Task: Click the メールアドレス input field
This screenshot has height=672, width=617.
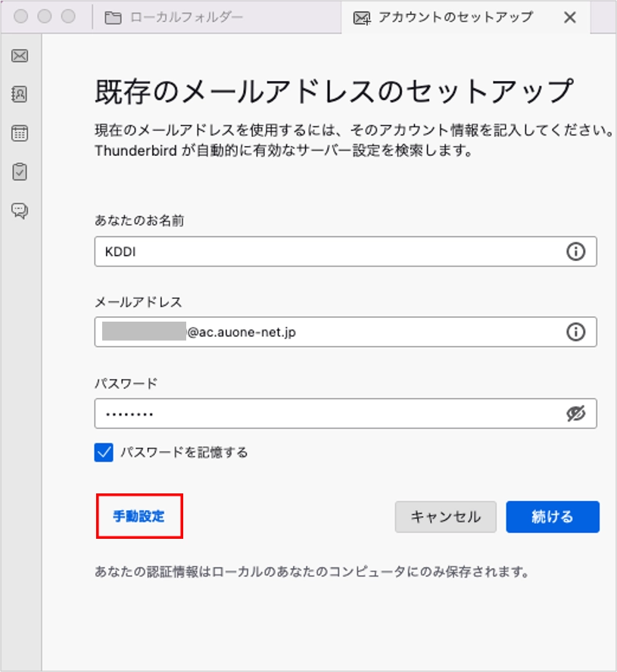Action: [x=303, y=331]
